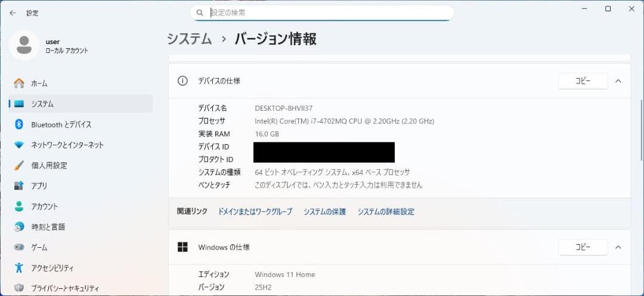Open プライバシーとセキュリティ settings

tap(80, 288)
